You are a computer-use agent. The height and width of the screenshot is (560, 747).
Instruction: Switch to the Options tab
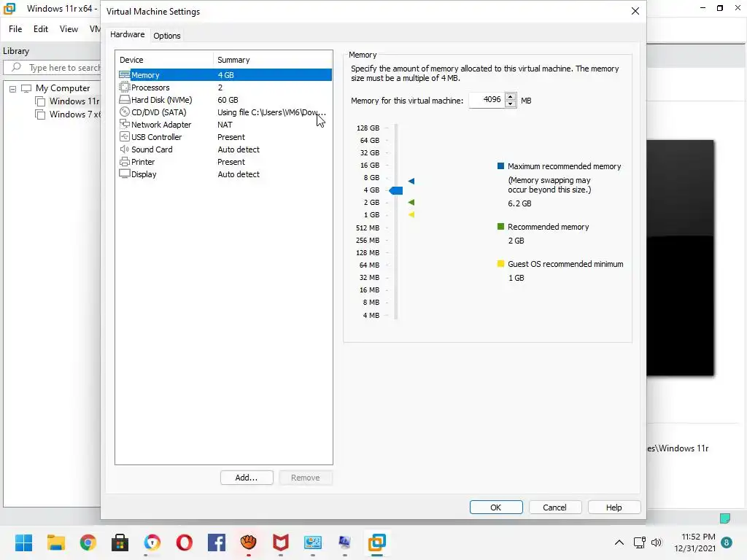(x=167, y=36)
